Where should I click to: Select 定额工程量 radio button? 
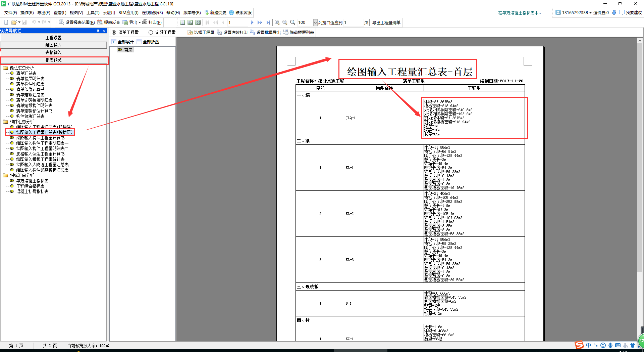coord(151,32)
